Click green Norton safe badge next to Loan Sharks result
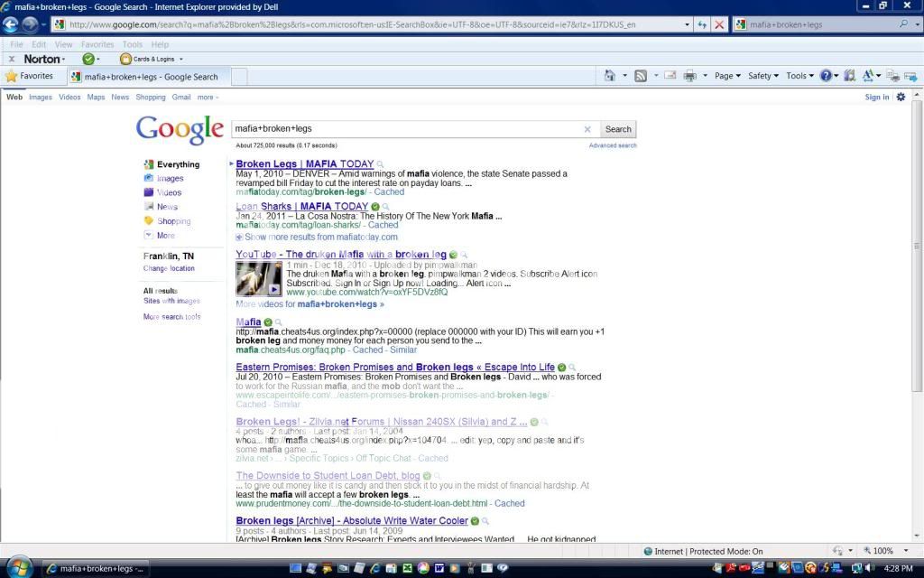The width and height of the screenshot is (924, 578). click(x=375, y=207)
